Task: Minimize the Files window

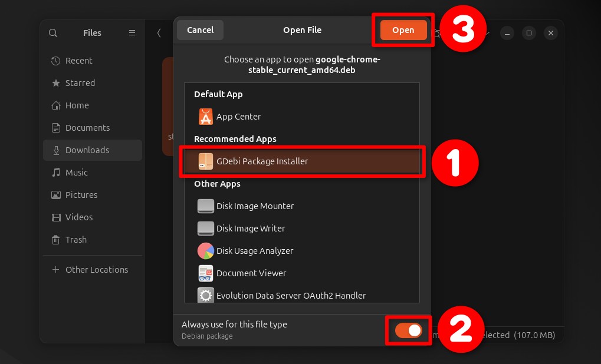Action: (507, 33)
